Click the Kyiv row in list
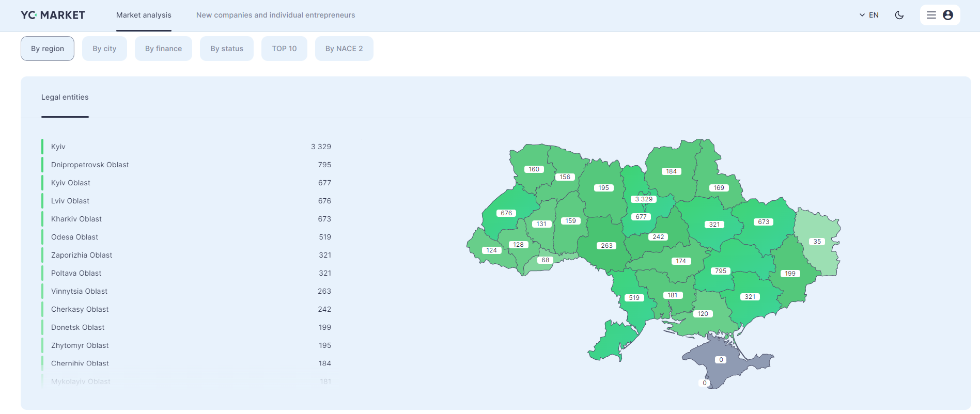This screenshot has width=980, height=414. pyautogui.click(x=186, y=147)
